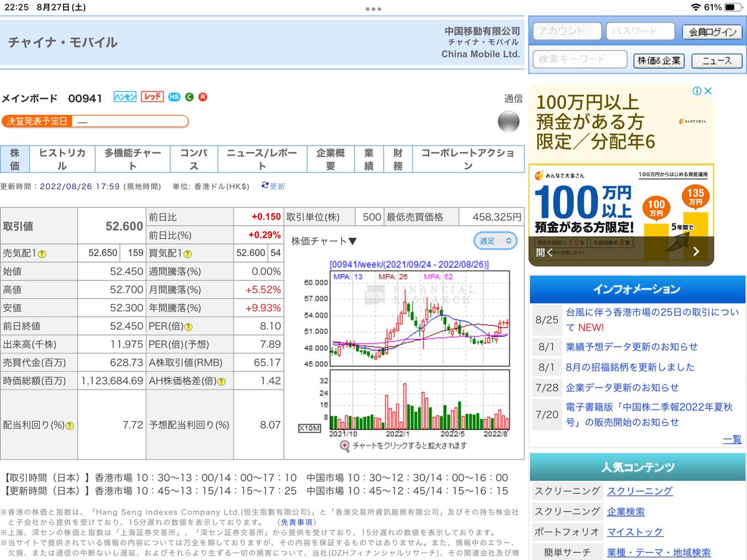Image resolution: width=747 pixels, height=560 pixels.
Task: Click the ハンセン index badge icon
Action: pos(125,96)
